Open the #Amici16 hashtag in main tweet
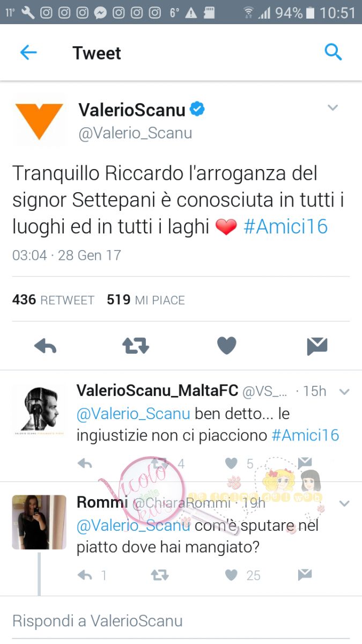 285,226
